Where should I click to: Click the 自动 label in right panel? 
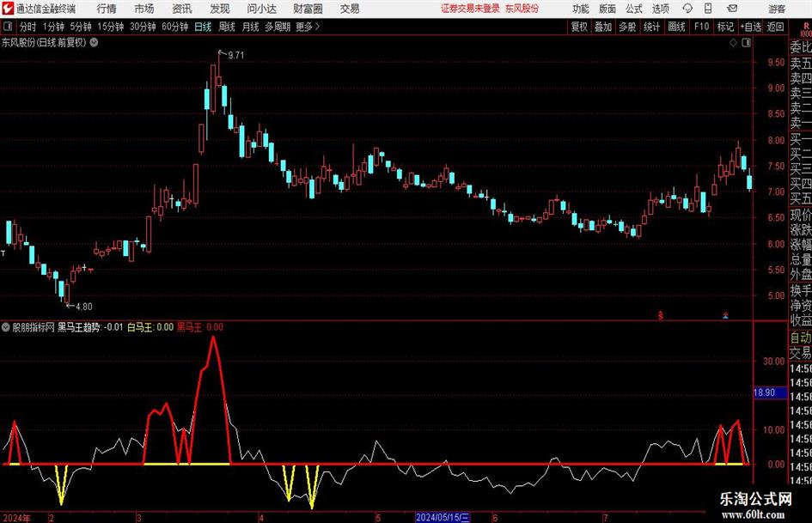[x=801, y=338]
